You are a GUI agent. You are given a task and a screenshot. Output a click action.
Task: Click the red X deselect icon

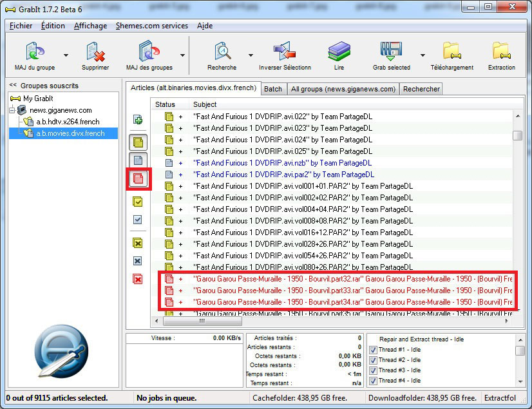point(137,279)
